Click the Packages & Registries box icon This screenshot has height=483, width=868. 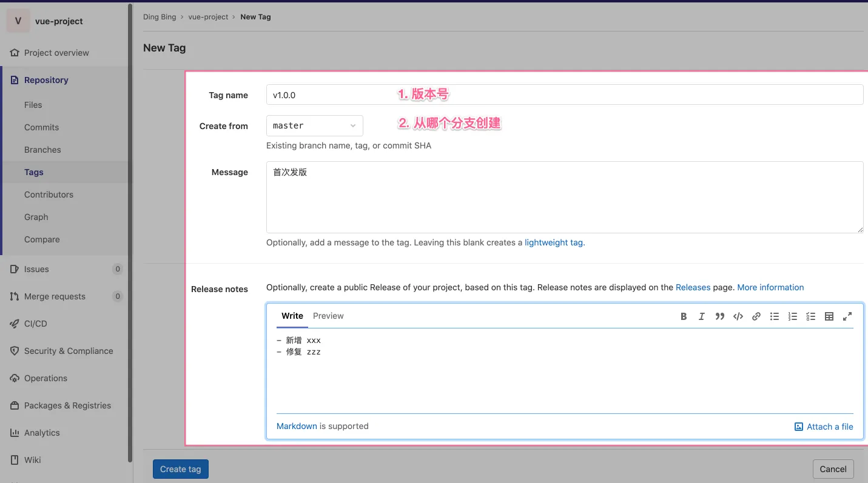15,405
